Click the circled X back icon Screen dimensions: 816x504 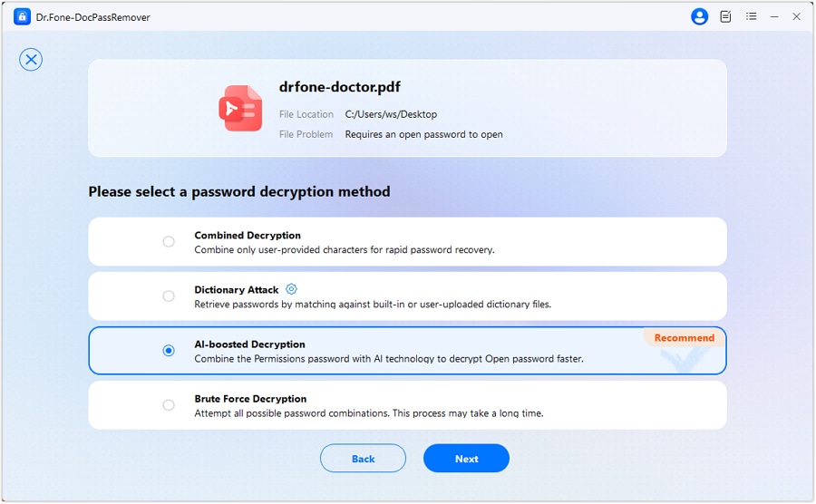coord(31,60)
